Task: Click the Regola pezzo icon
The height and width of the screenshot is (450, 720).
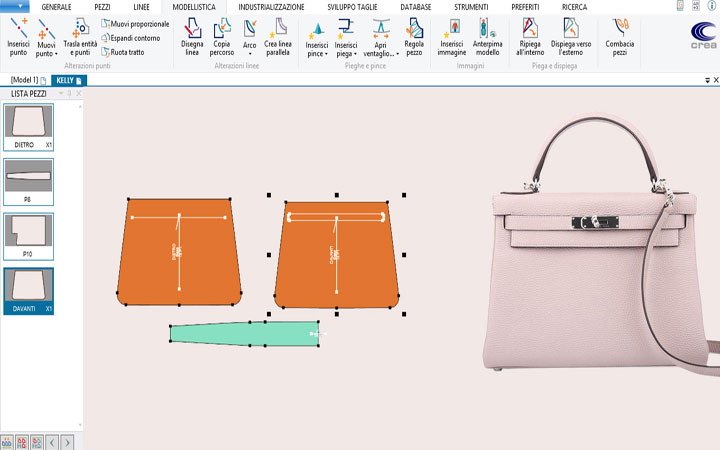Action: [x=414, y=34]
